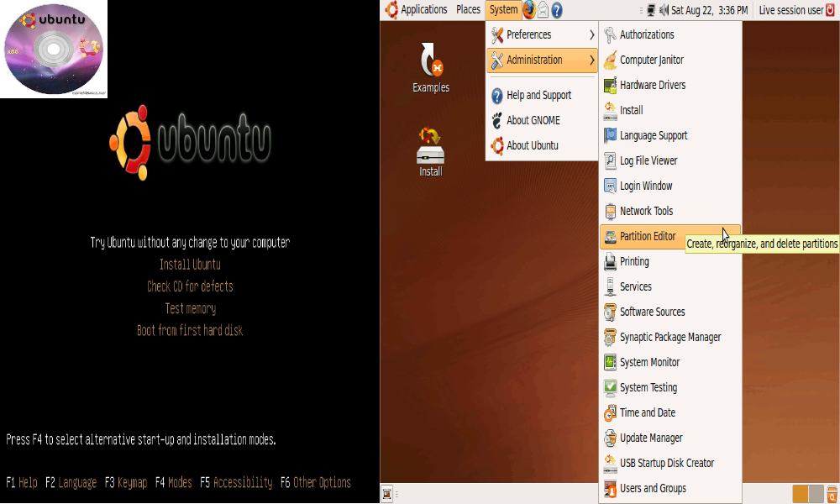840x504 pixels.
Task: Expand the Preferences submenu
Action: 542,34
